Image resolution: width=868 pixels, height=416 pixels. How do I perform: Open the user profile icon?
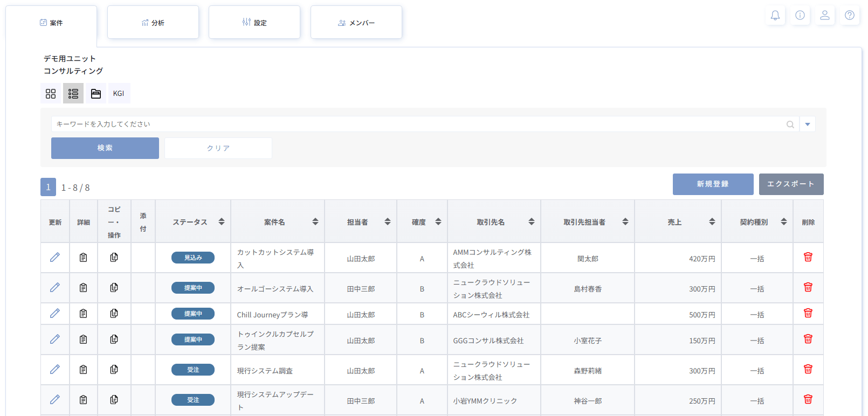[824, 16]
